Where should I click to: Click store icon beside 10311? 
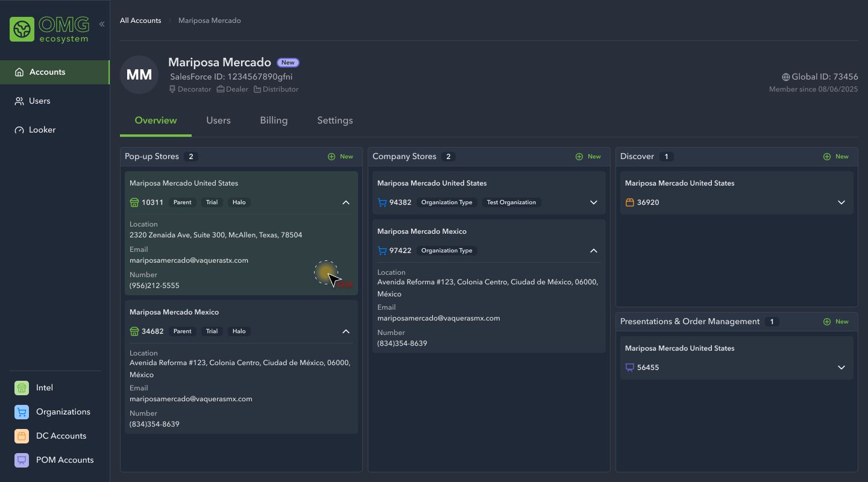(134, 202)
